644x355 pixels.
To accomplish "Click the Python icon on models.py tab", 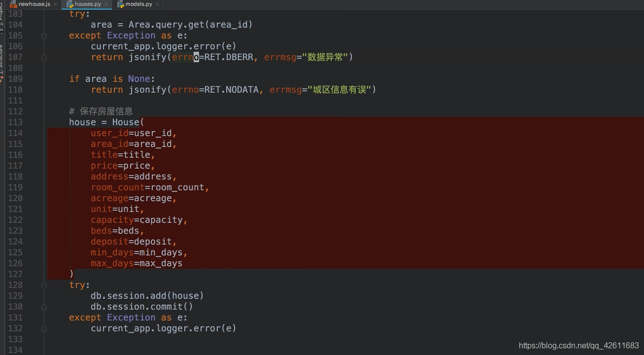I will (121, 4).
